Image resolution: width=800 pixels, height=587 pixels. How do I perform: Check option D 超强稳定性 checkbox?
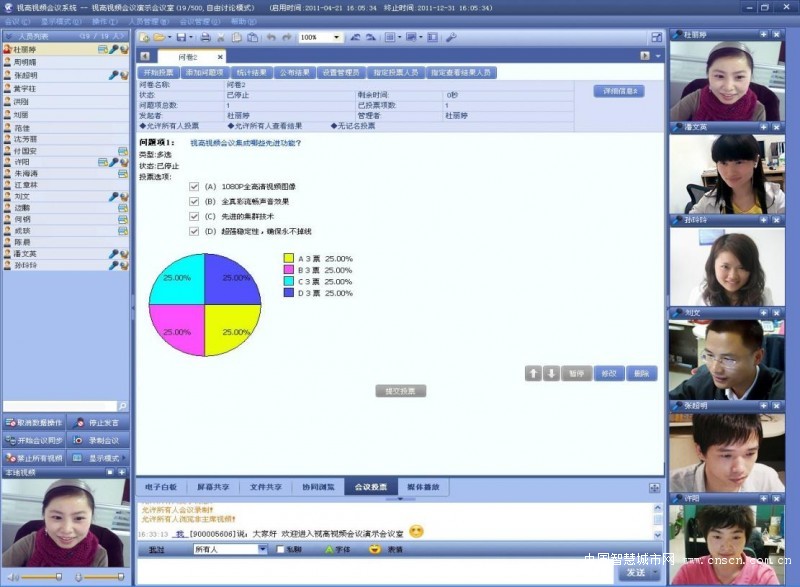[196, 229]
